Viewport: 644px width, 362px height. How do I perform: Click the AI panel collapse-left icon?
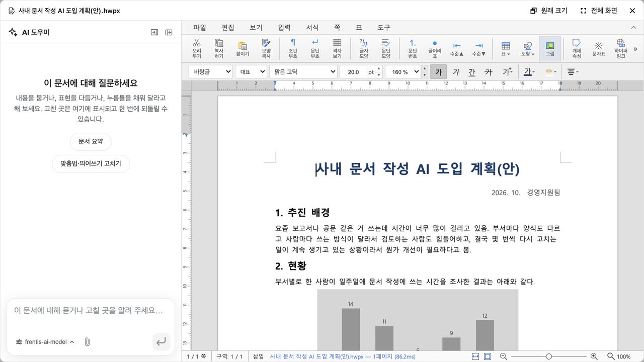(x=169, y=32)
